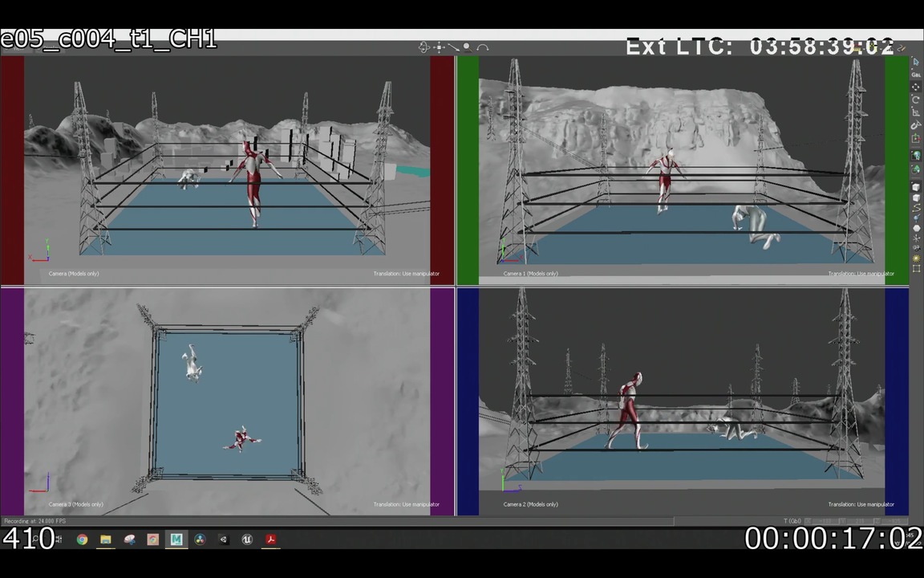The height and width of the screenshot is (578, 924).
Task: Pick the magnifier Zoom camera tool
Action: tap(468, 47)
